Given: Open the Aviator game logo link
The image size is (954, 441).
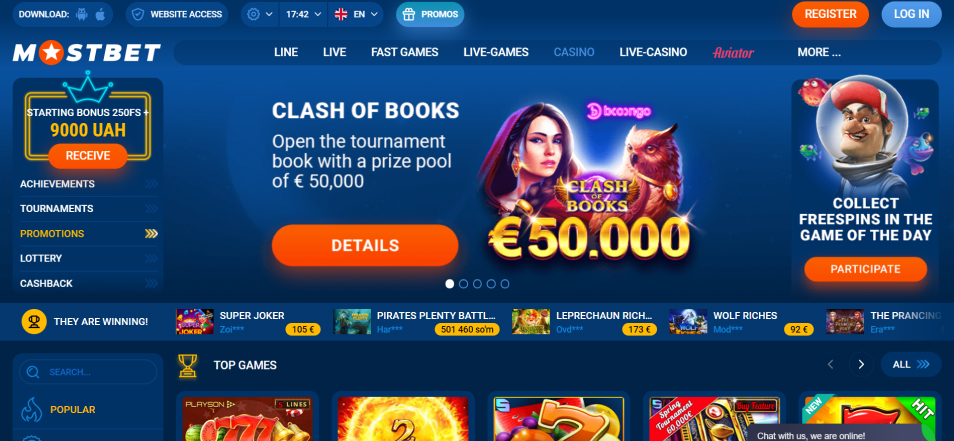Looking at the screenshot, I should 733,52.
